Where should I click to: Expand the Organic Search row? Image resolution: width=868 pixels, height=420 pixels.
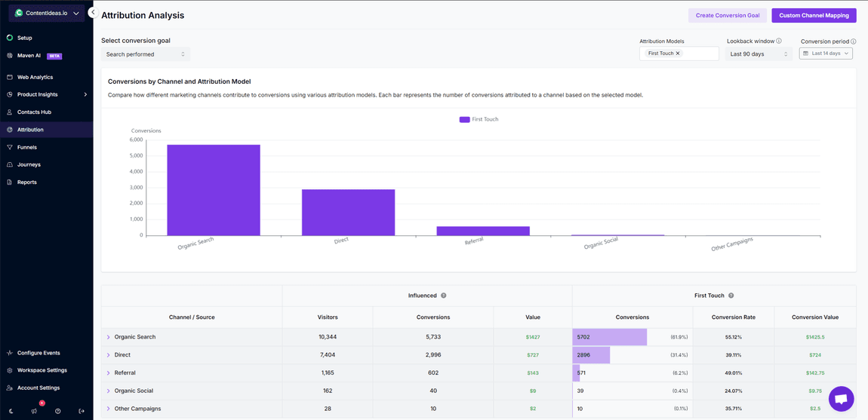pos(109,337)
